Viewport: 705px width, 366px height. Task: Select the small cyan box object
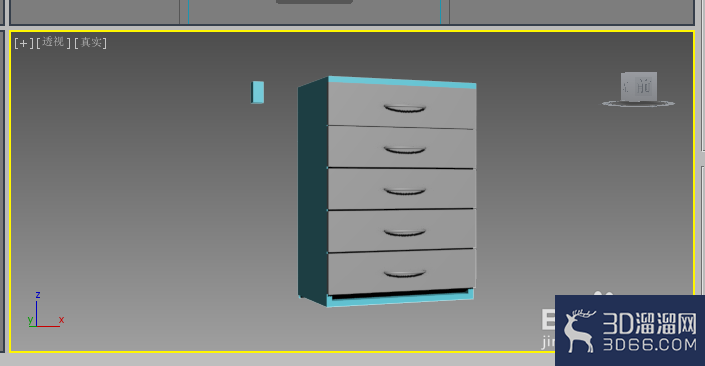pyautogui.click(x=258, y=92)
